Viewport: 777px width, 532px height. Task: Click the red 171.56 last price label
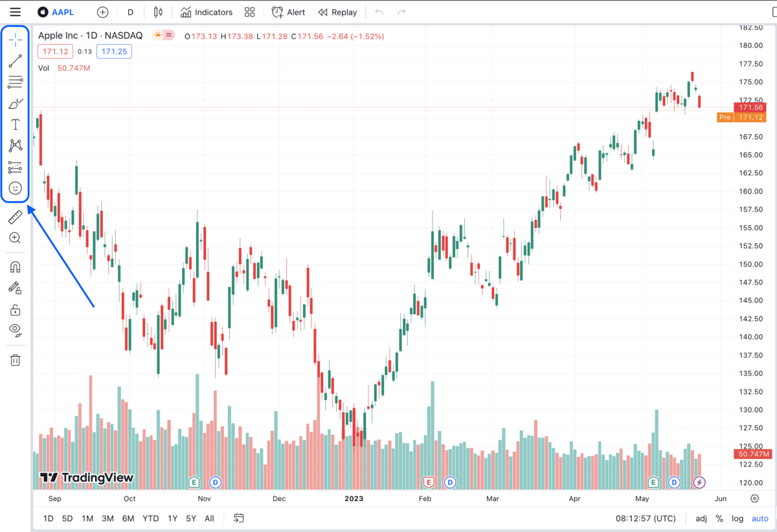[750, 107]
